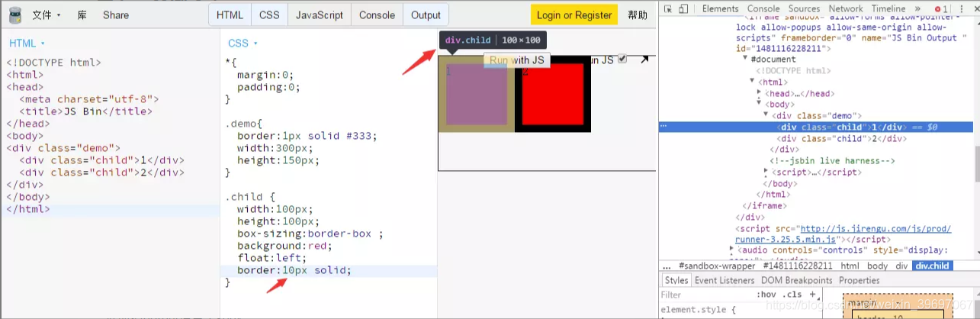Click the Share menu item

pos(116,14)
